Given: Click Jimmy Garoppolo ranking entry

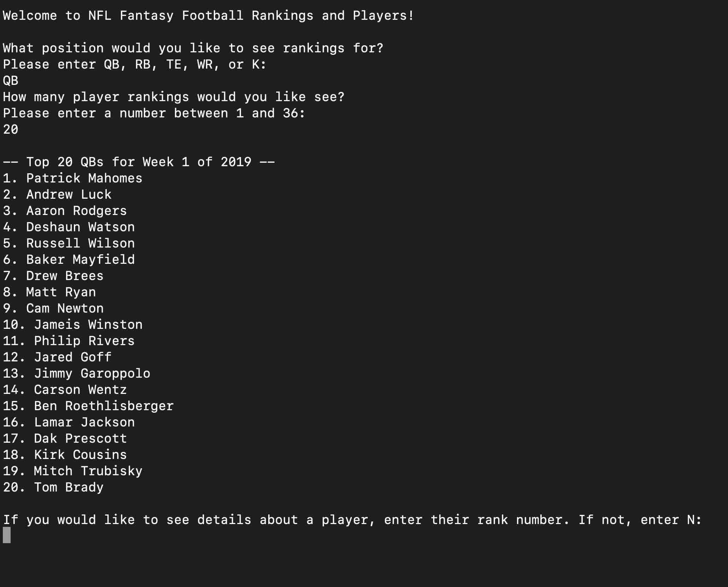Looking at the screenshot, I should pyautogui.click(x=76, y=373).
